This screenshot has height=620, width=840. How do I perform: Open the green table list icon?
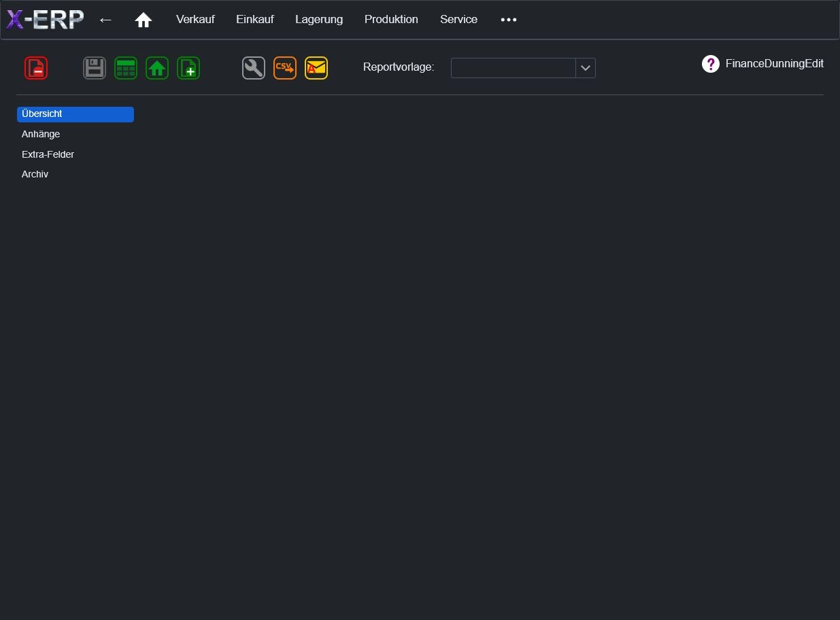coord(126,68)
